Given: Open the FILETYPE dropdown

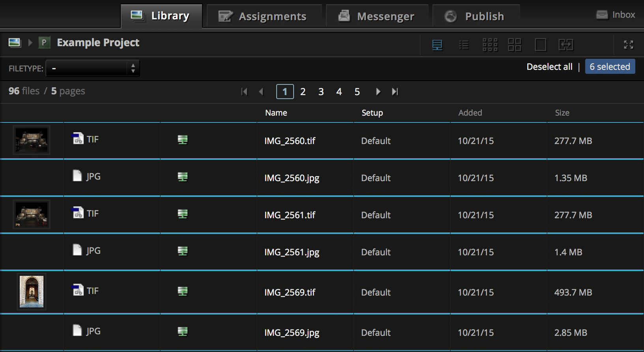Looking at the screenshot, I should [93, 68].
